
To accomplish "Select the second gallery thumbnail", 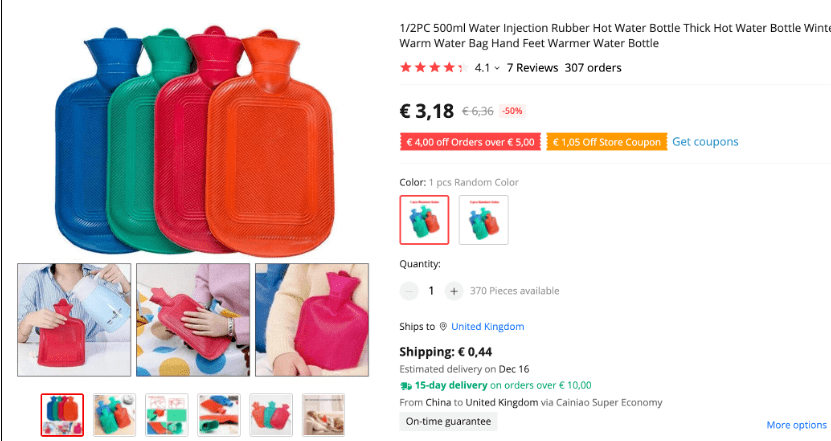I will tap(114, 415).
